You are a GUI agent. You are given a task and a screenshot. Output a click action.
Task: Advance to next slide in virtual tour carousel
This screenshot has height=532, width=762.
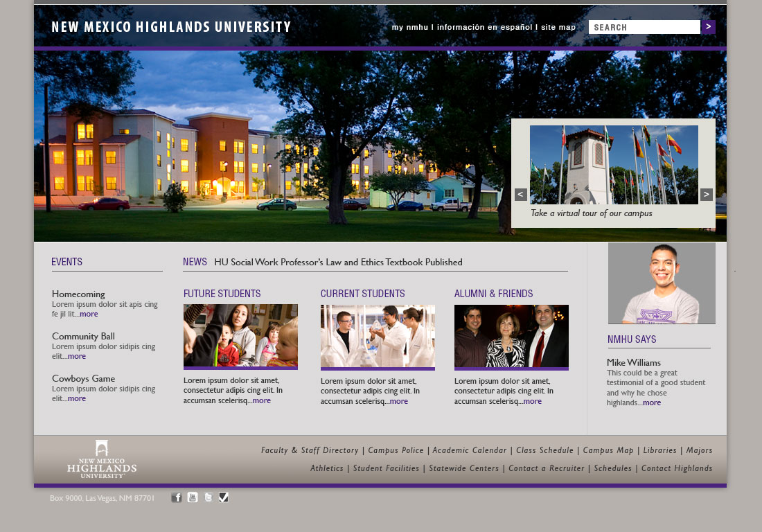[706, 195]
